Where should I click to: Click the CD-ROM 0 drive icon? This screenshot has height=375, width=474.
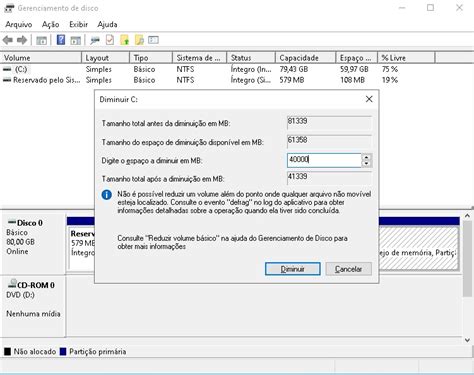(x=12, y=284)
